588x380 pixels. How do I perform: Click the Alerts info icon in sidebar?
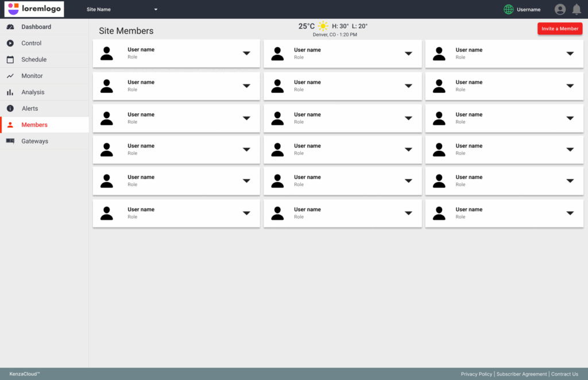tap(10, 108)
